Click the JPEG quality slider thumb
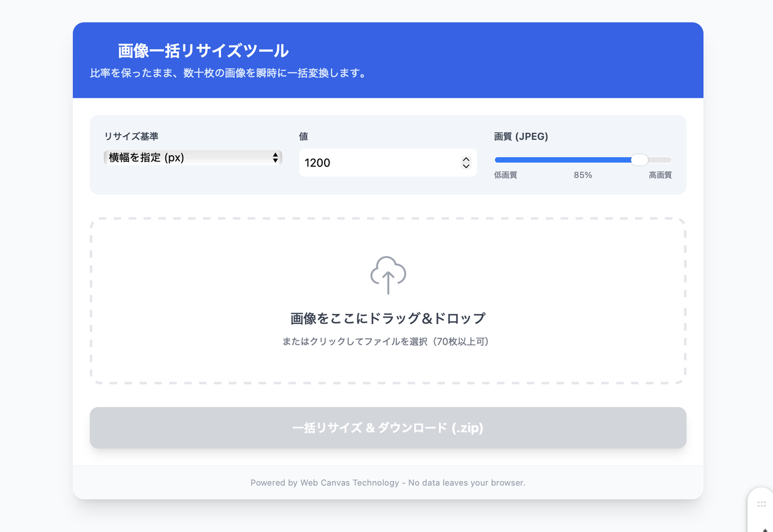The image size is (773, 532). (639, 159)
